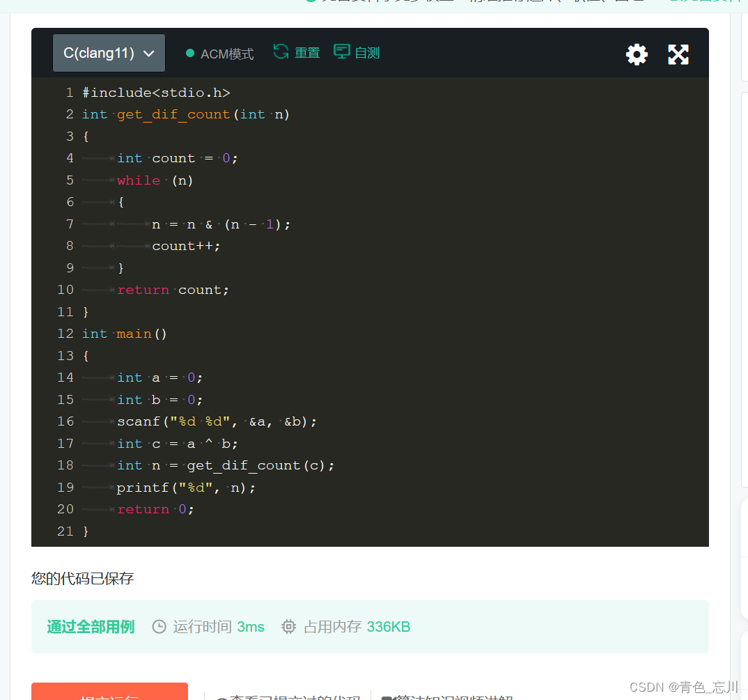Click 'int b = 0;' on line 15

[x=159, y=400]
